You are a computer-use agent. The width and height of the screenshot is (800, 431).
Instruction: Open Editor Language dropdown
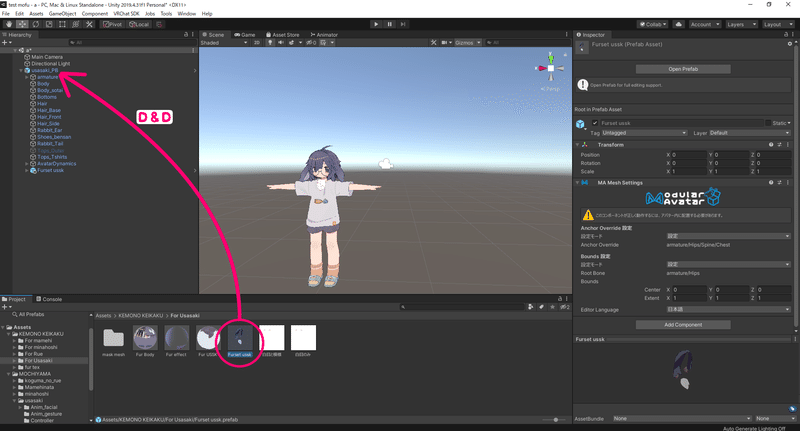728,309
